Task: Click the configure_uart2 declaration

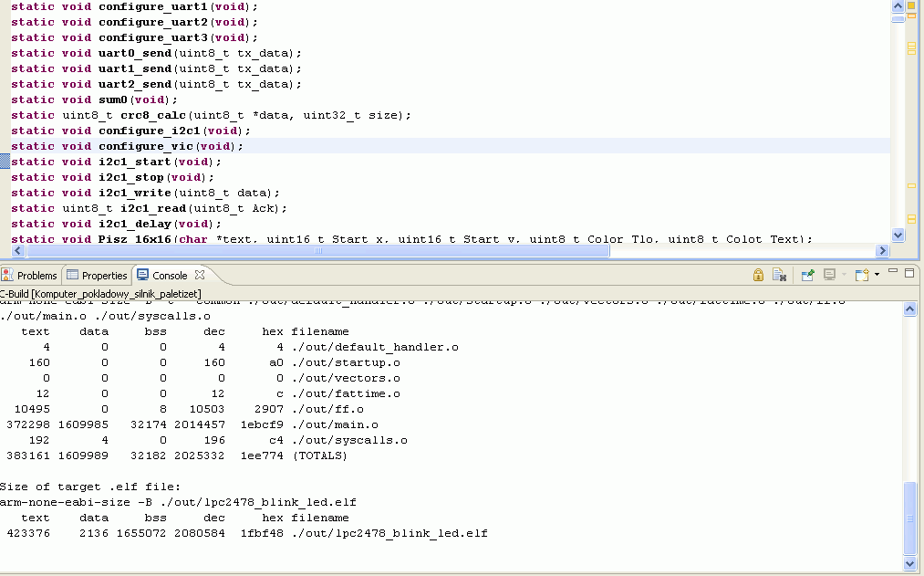Action: point(134,22)
